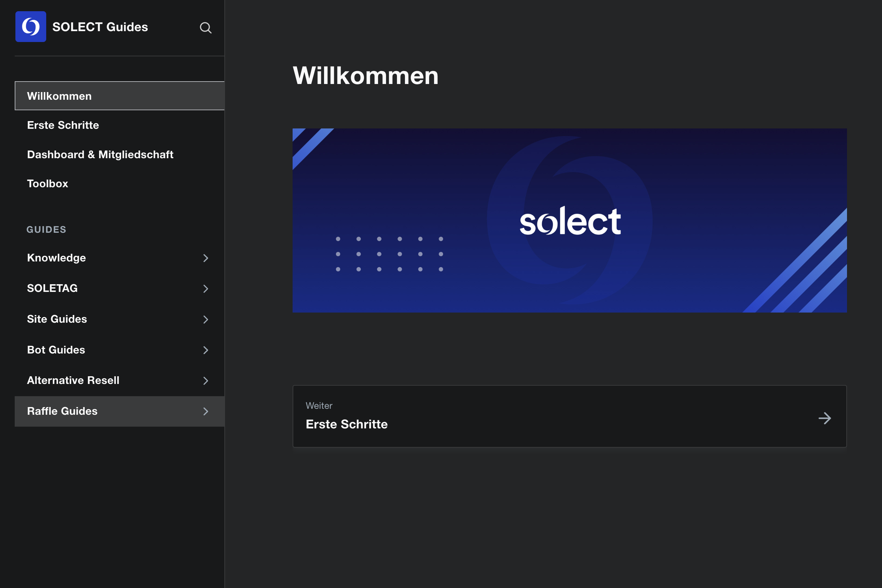This screenshot has width=882, height=588.
Task: Select SOLETAG from the guides list
Action: pos(52,288)
